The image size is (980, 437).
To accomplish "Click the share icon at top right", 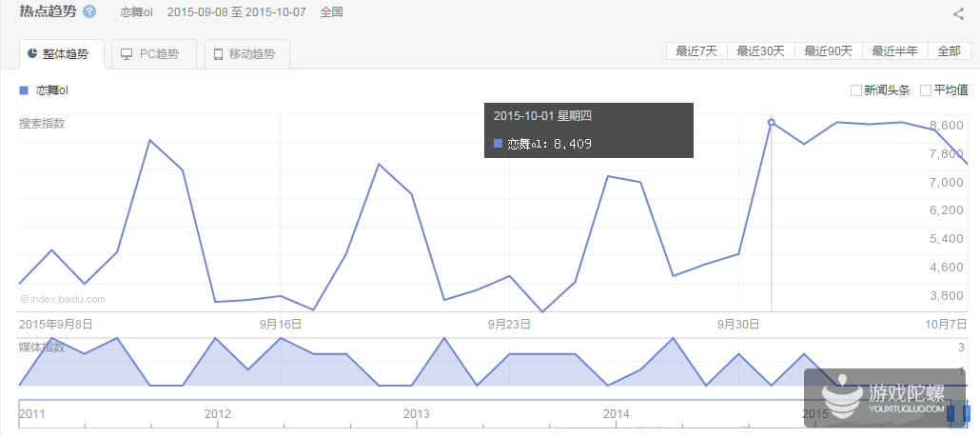I will click(959, 13).
